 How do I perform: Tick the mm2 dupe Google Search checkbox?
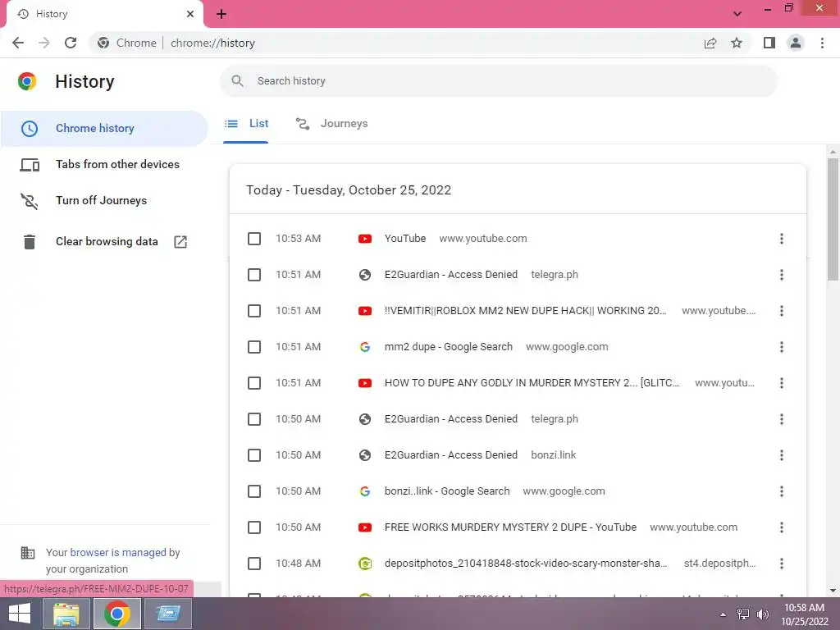pos(254,347)
